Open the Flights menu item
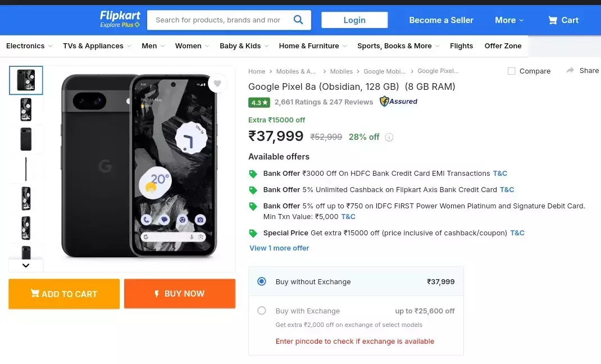 (x=461, y=46)
